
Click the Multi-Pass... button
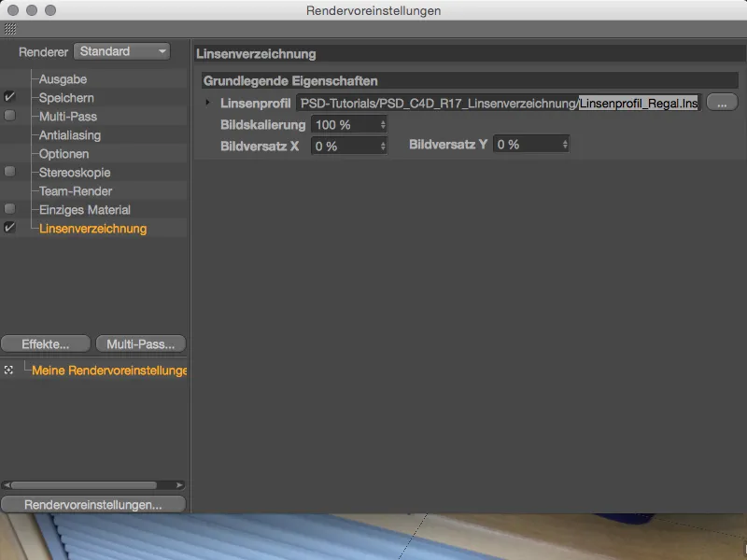(141, 343)
